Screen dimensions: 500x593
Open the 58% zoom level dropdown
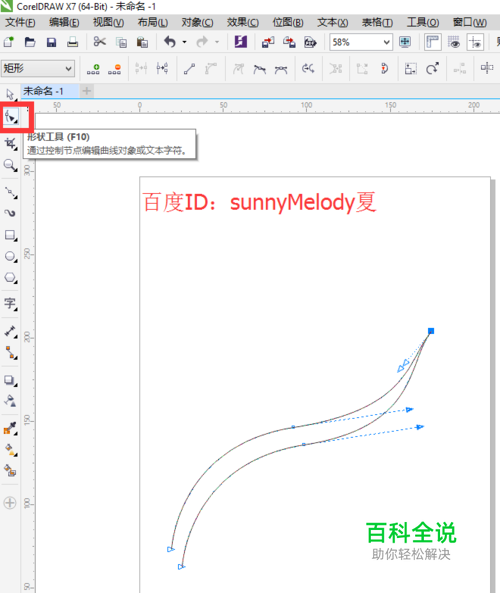pyautogui.click(x=387, y=42)
